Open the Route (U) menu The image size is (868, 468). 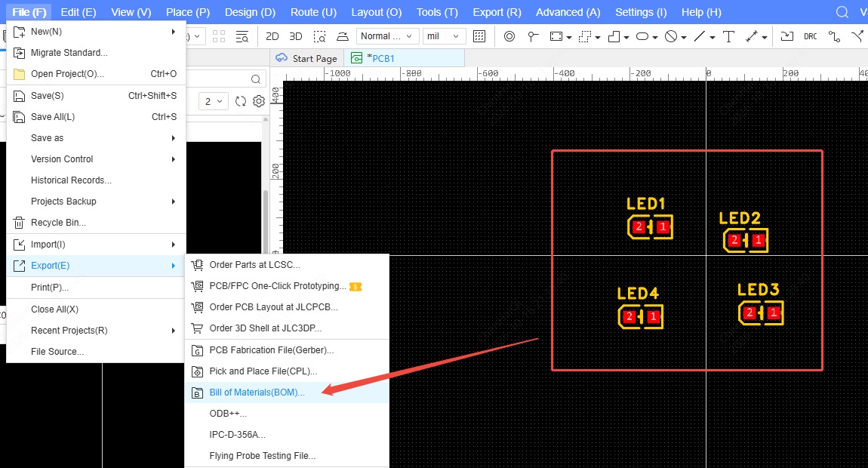point(313,12)
